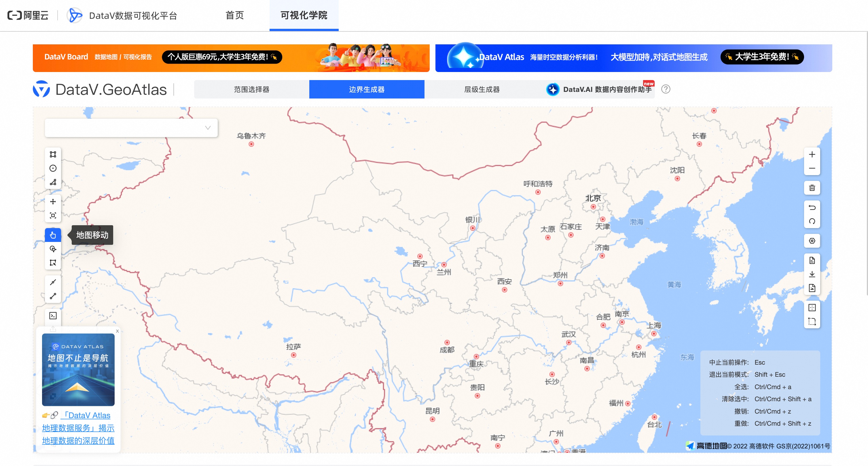Click the 广州 city label
Screen dimensions: 868x466
556,433
